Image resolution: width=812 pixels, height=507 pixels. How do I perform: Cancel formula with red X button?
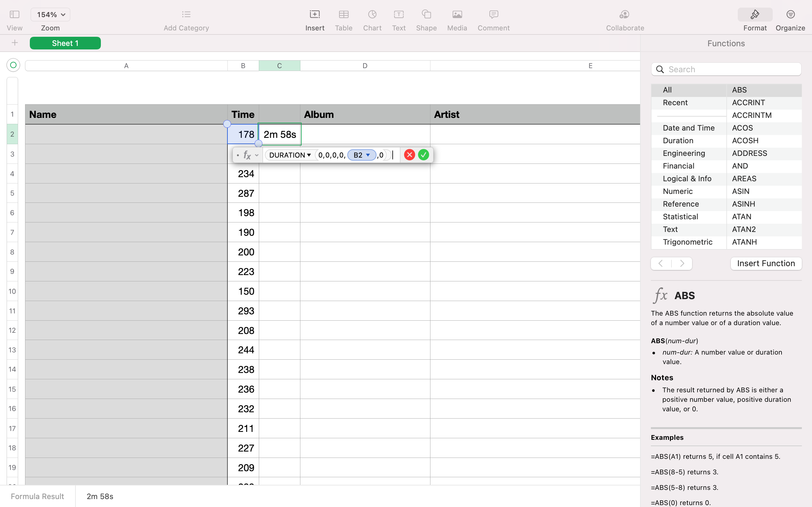point(409,155)
